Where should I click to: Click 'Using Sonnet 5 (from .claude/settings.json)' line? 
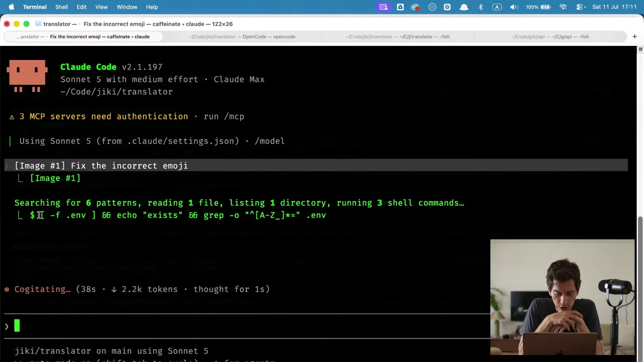129,141
